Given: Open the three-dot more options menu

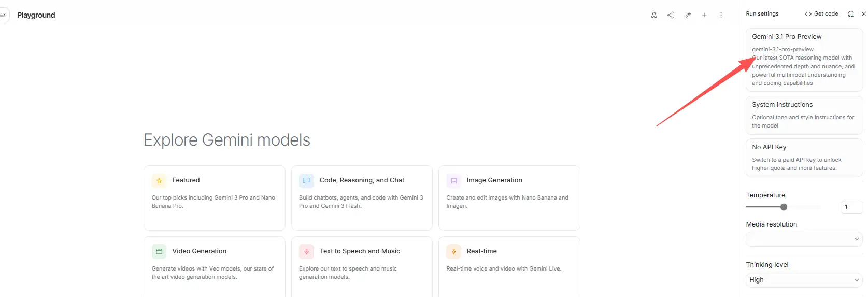Looking at the screenshot, I should point(721,15).
